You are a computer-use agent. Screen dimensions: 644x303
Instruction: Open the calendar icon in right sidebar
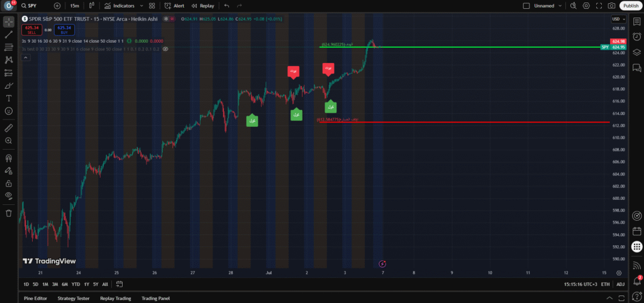[x=636, y=231]
